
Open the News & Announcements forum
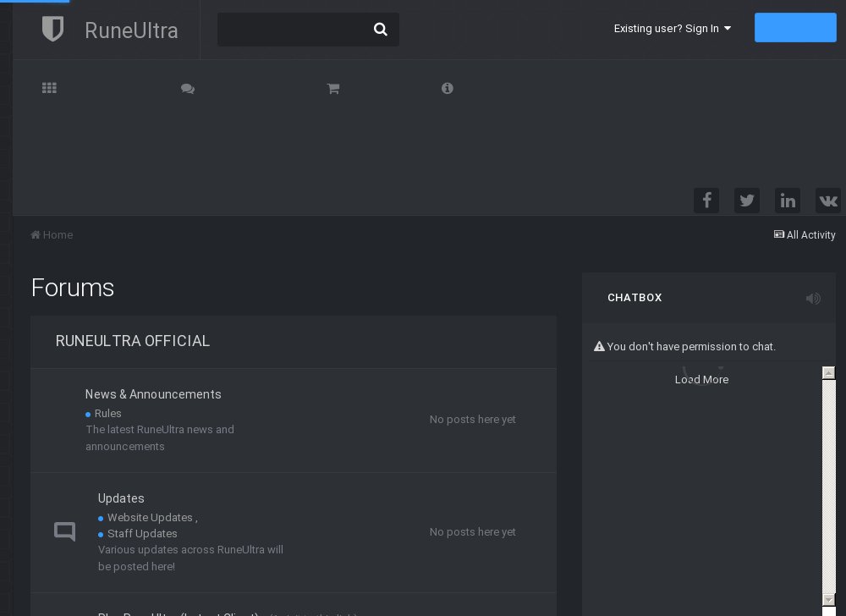point(153,394)
